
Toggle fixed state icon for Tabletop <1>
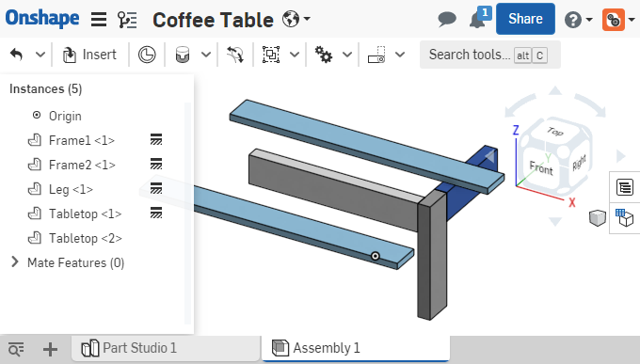(156, 213)
